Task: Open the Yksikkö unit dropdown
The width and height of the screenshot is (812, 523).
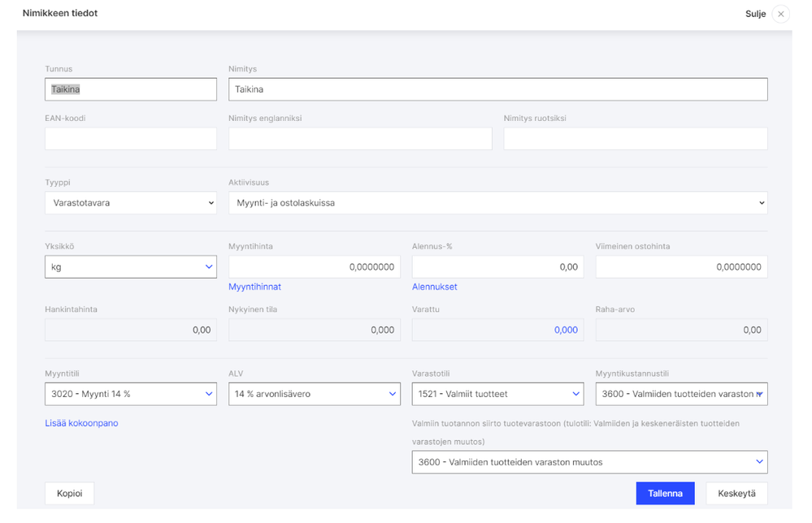Action: click(130, 266)
